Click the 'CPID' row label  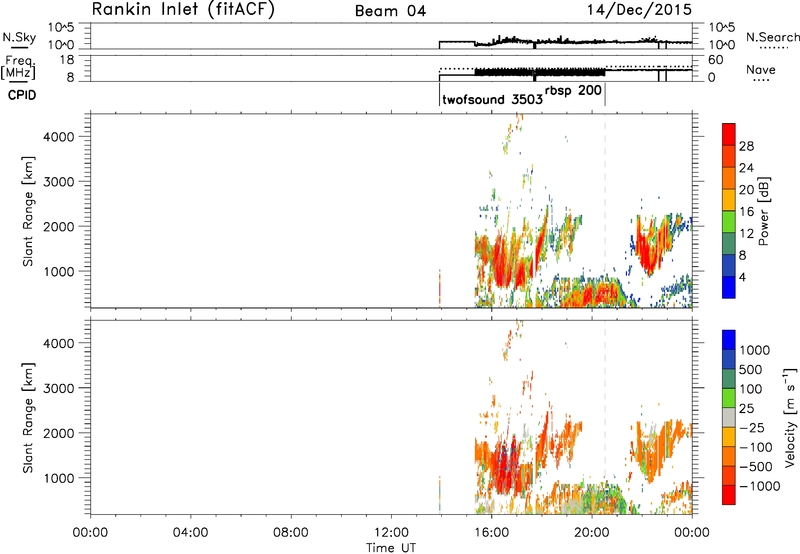coord(22,95)
